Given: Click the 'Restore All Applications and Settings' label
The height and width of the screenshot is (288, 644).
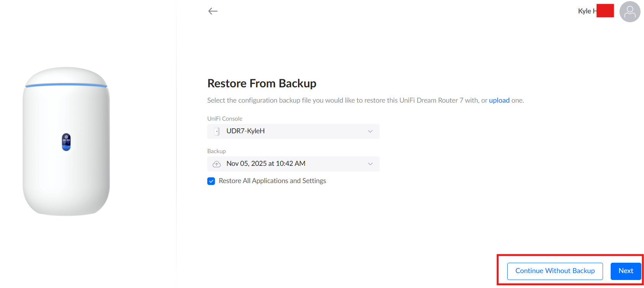Looking at the screenshot, I should point(272,181).
